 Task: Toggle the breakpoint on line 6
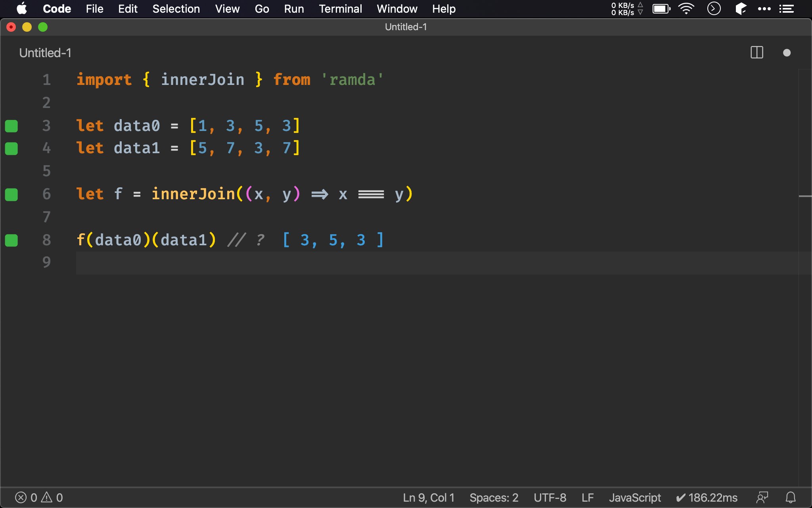coord(12,194)
